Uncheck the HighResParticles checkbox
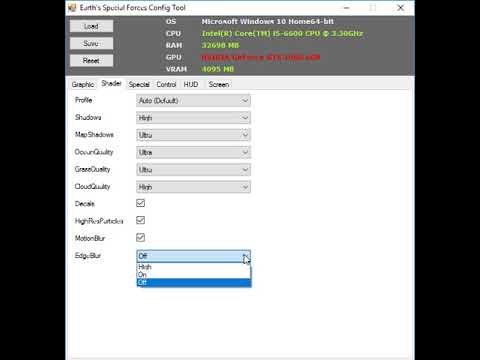Viewport: 480px width, 360px height. pyautogui.click(x=140, y=220)
